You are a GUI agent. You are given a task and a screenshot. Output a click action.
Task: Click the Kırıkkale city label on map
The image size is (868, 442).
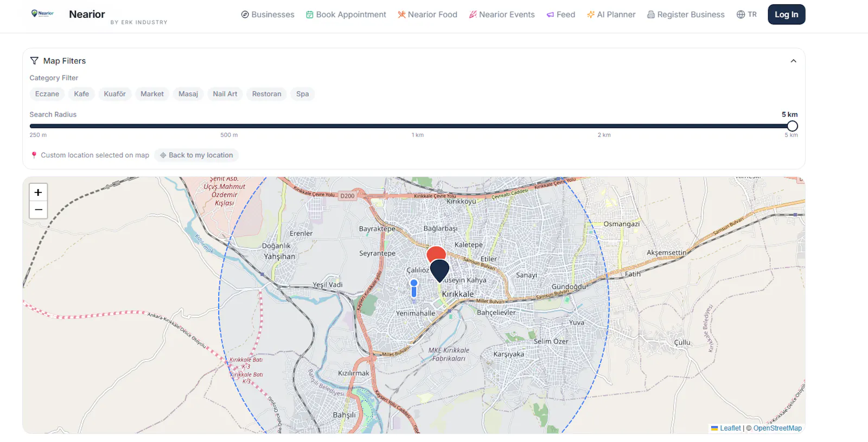[457, 294]
